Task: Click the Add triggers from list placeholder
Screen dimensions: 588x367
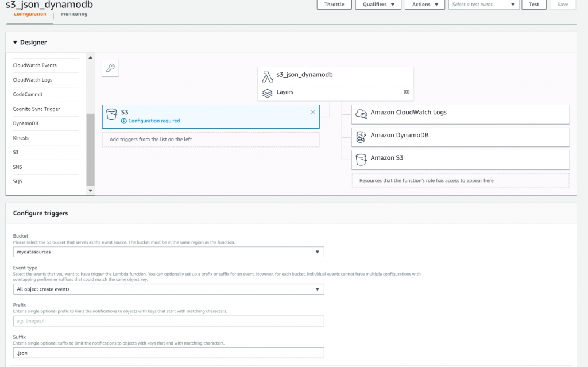Action: [211, 139]
